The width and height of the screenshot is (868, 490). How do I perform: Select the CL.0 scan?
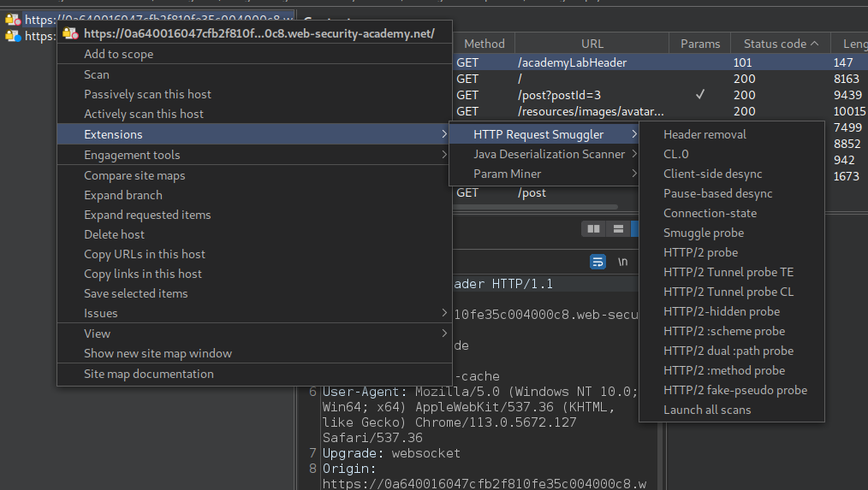732,154
